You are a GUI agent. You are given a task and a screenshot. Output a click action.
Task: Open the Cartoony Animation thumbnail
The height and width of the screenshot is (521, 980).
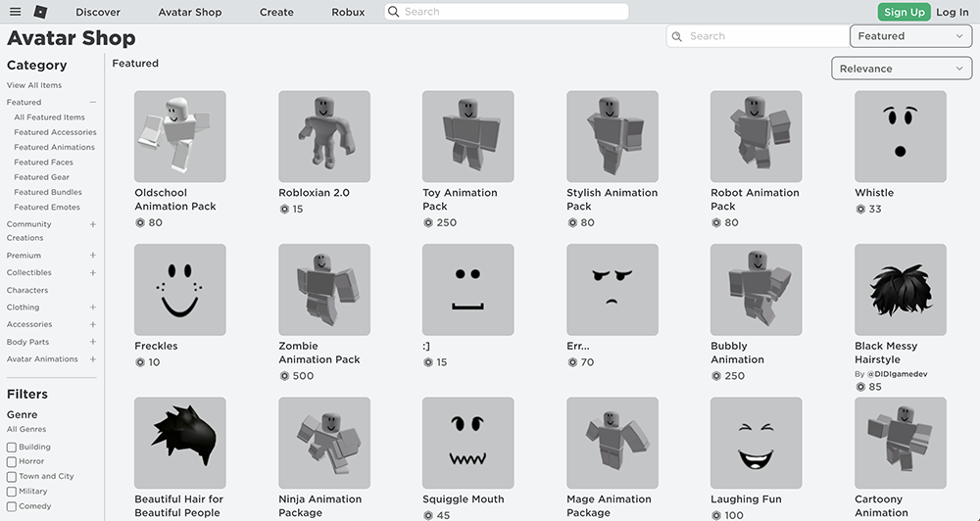point(901,443)
